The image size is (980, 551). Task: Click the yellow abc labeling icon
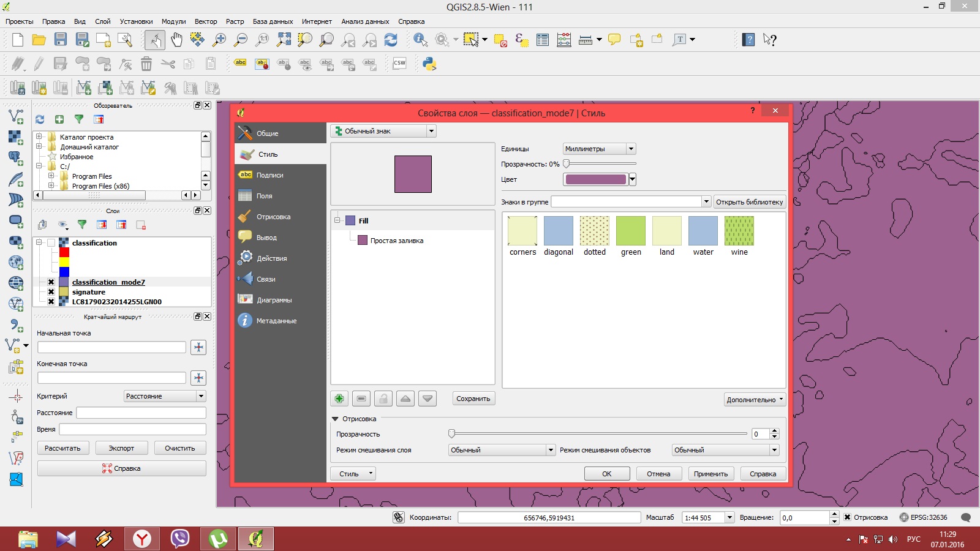(240, 63)
